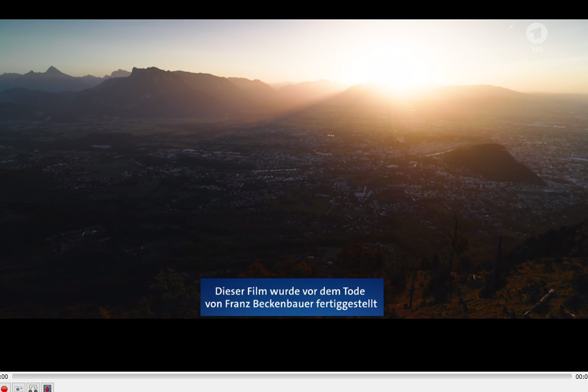This screenshot has height=392, width=588.
Task: Click the video display area
Action: pos(294,186)
